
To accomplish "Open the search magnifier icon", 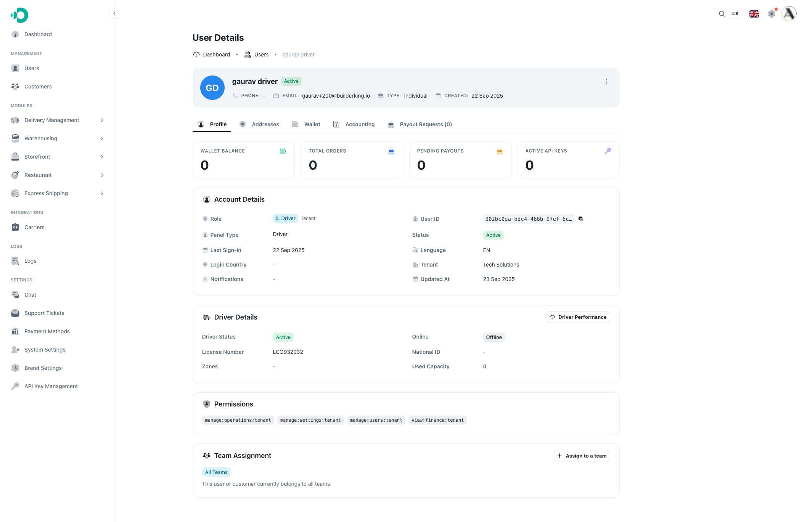I will [722, 14].
